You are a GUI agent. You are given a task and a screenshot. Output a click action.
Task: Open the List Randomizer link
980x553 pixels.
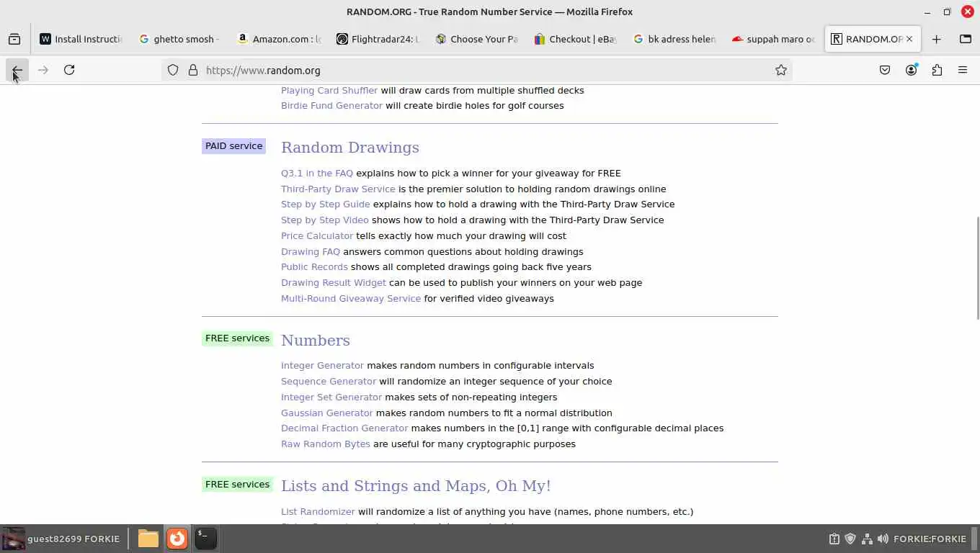[318, 511]
